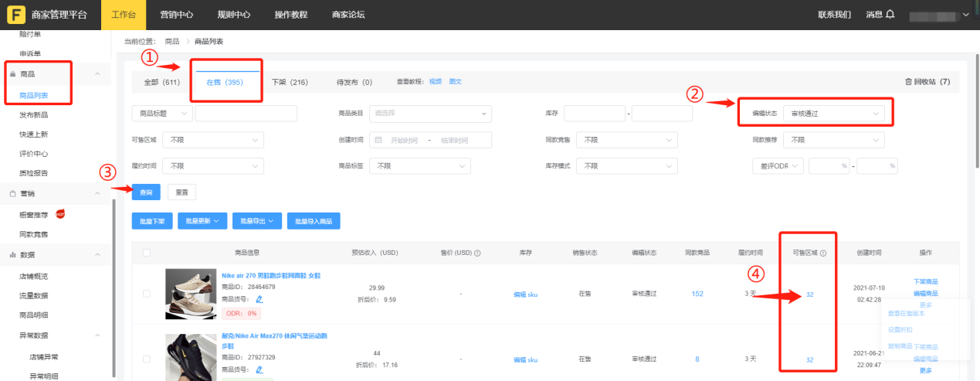980x381 pixels.
Task: Click the pencil icon for product 27927329
Action: [259, 370]
